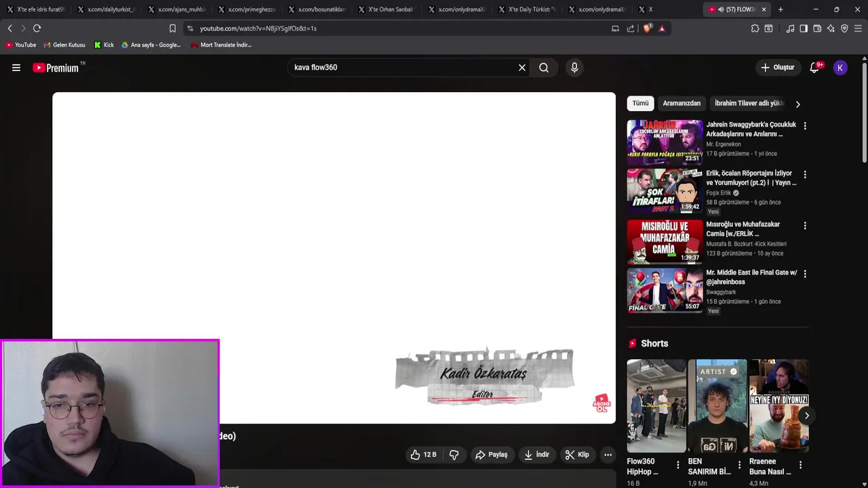Click the Klip clip button
Screen dimensions: 868x488
(x=577, y=455)
